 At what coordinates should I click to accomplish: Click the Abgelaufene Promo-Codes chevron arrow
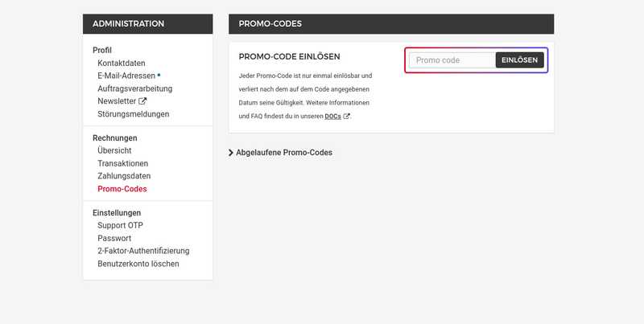click(231, 152)
